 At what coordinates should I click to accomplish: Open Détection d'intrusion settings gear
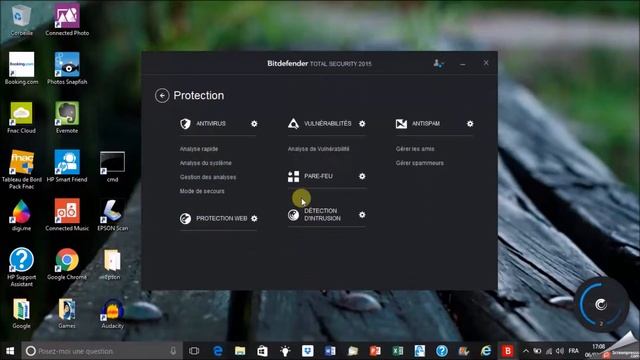[x=362, y=215]
